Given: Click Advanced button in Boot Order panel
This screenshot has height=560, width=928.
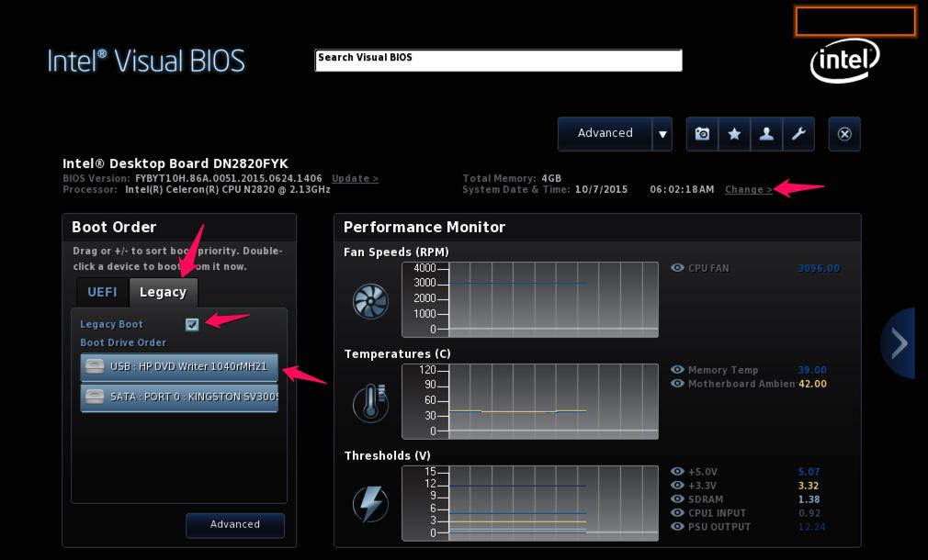Looking at the screenshot, I should pos(235,525).
